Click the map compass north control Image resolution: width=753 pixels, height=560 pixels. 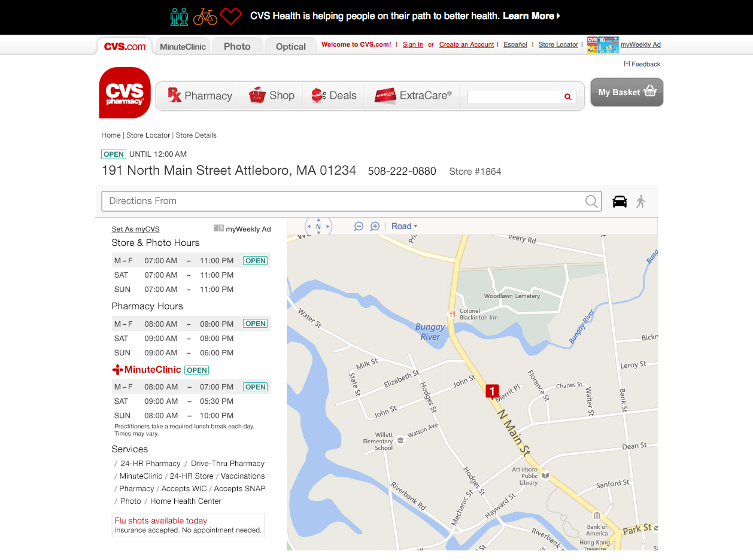318,226
